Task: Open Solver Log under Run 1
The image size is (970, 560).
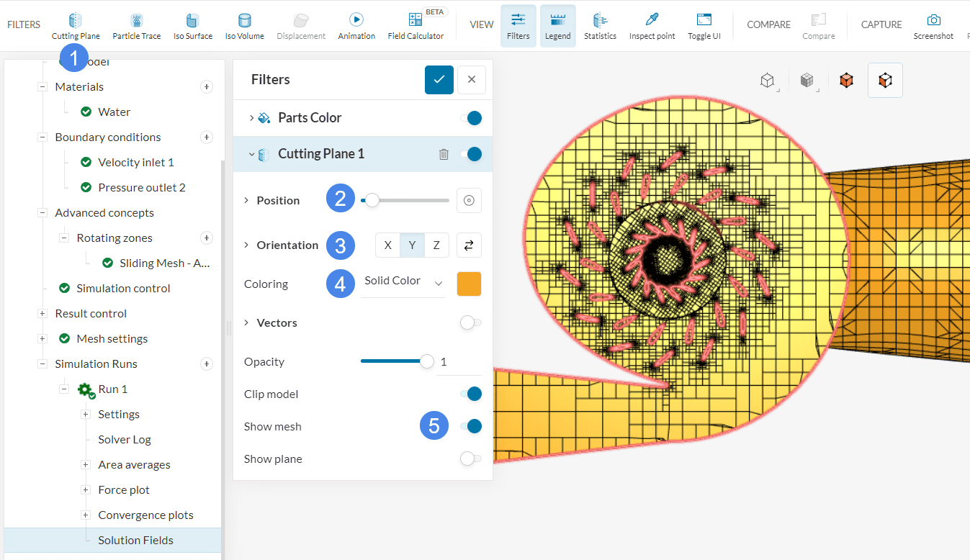Action: point(125,440)
